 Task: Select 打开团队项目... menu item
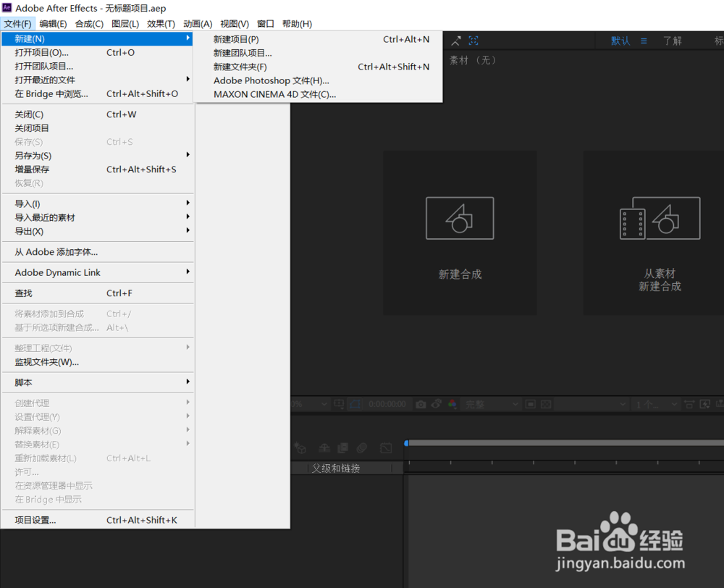97,67
